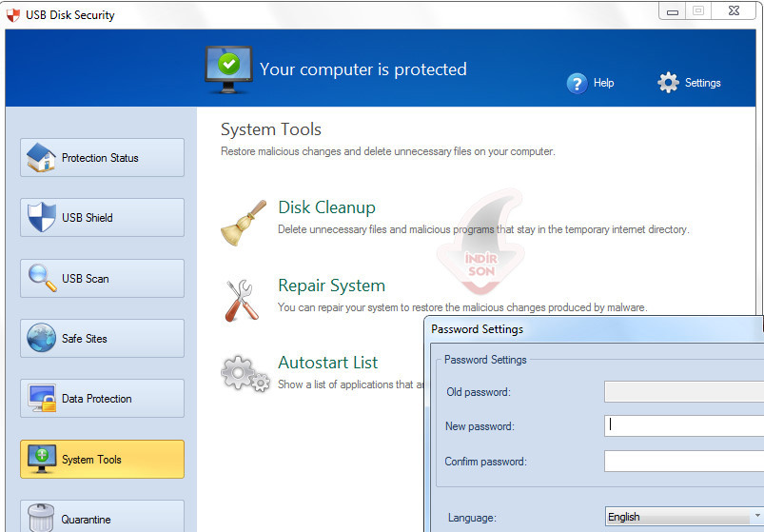Click the Protection Status house icon

click(42, 157)
